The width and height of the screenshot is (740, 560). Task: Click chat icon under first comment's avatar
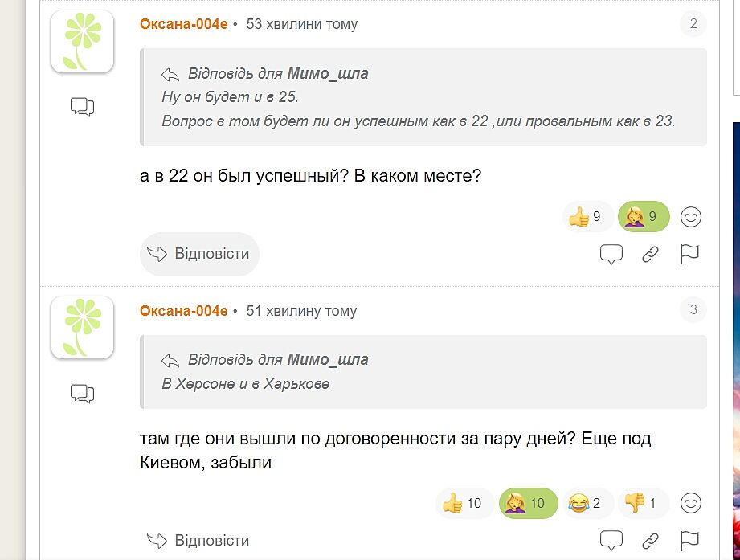click(82, 106)
